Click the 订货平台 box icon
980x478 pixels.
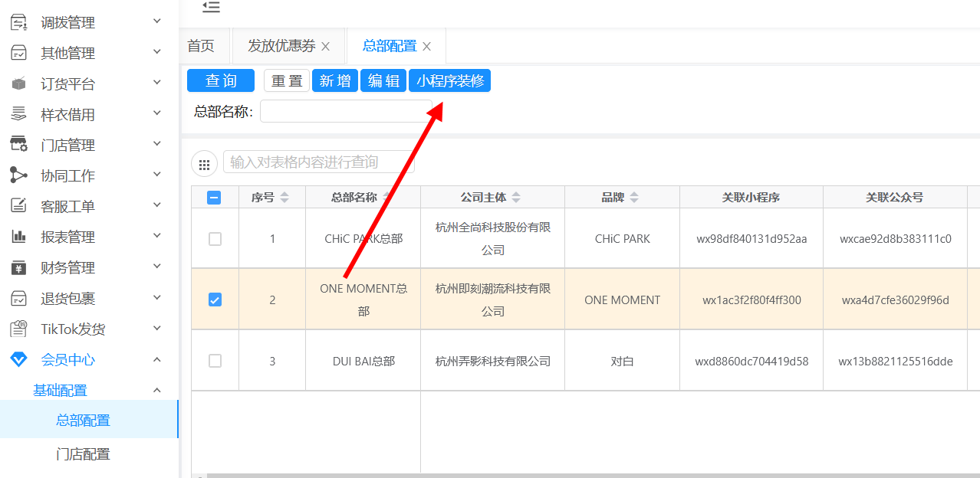tap(18, 84)
